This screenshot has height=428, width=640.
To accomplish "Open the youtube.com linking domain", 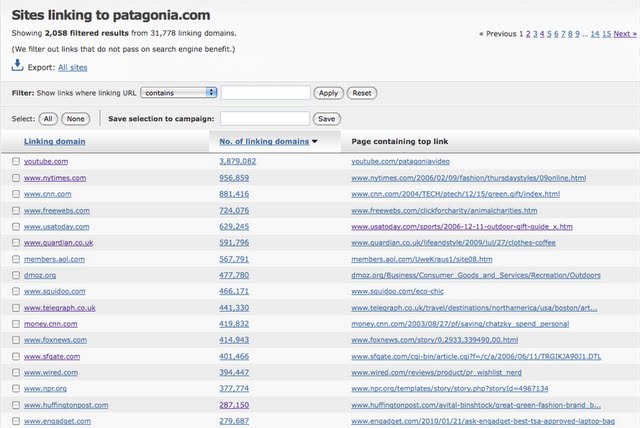I will coord(46,161).
